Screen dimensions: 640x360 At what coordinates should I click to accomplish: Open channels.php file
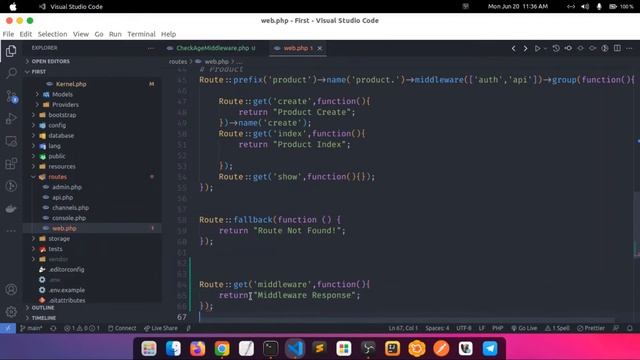pos(70,208)
